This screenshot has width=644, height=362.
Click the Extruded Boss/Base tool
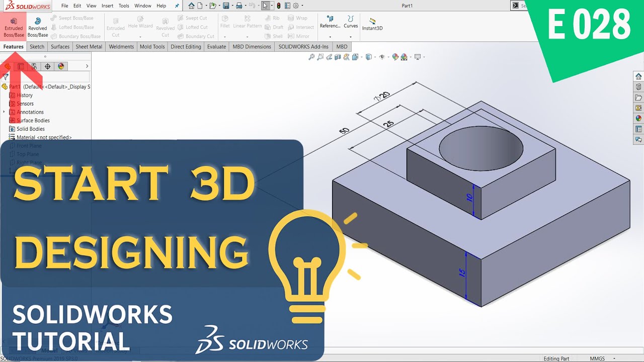click(x=14, y=28)
